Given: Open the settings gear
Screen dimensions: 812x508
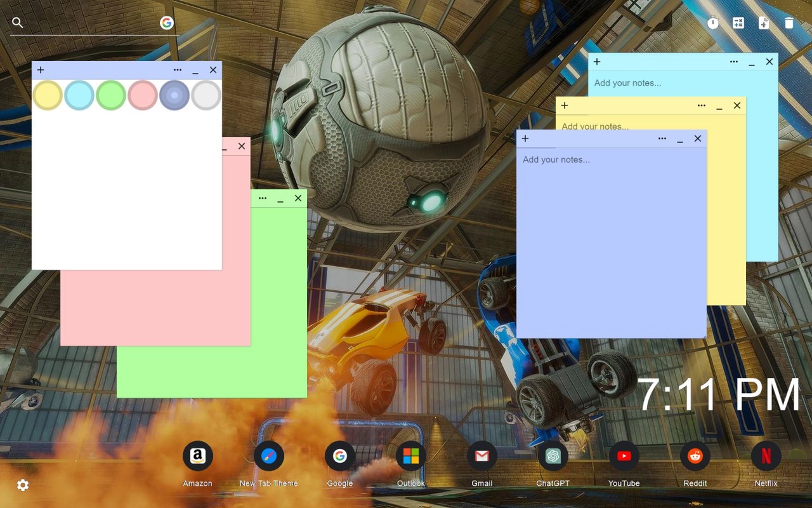Looking at the screenshot, I should click(x=23, y=485).
